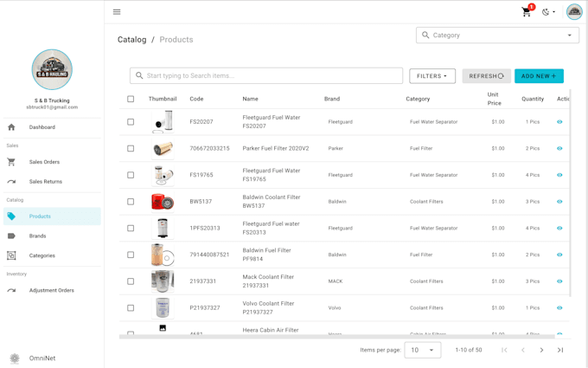Check the FS20207 row checkbox
Image resolution: width=588 pixels, height=368 pixels.
pyautogui.click(x=131, y=122)
